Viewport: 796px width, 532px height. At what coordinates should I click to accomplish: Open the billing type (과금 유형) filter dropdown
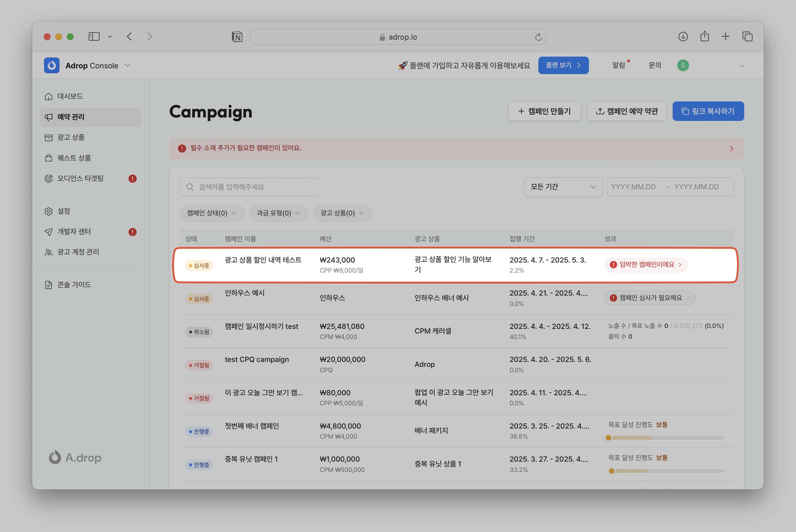click(278, 213)
